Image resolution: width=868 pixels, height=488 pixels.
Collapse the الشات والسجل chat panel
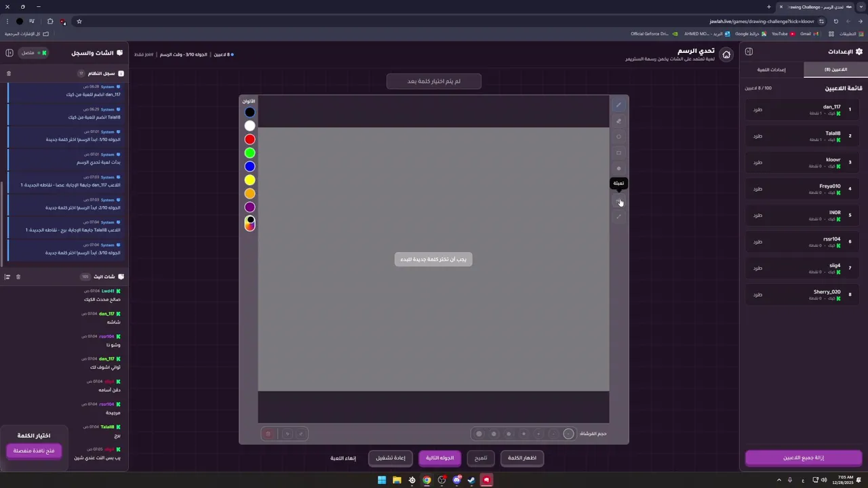coord(9,52)
